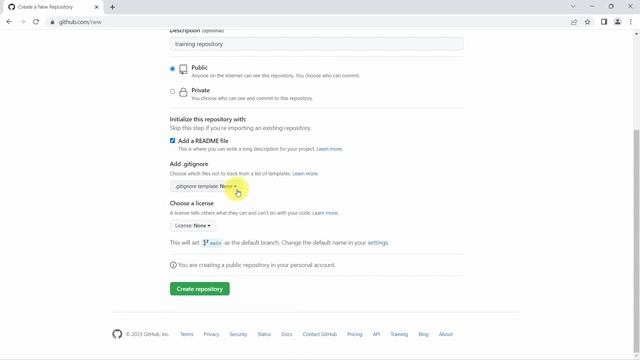Click the main branch label icon
The width and height of the screenshot is (640, 360).
point(206,243)
